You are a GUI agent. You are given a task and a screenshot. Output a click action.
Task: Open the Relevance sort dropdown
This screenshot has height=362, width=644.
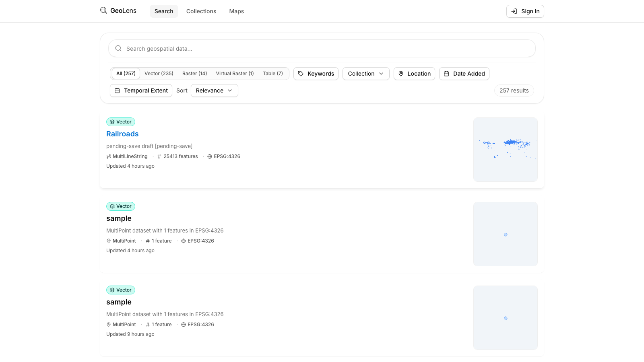tap(214, 90)
